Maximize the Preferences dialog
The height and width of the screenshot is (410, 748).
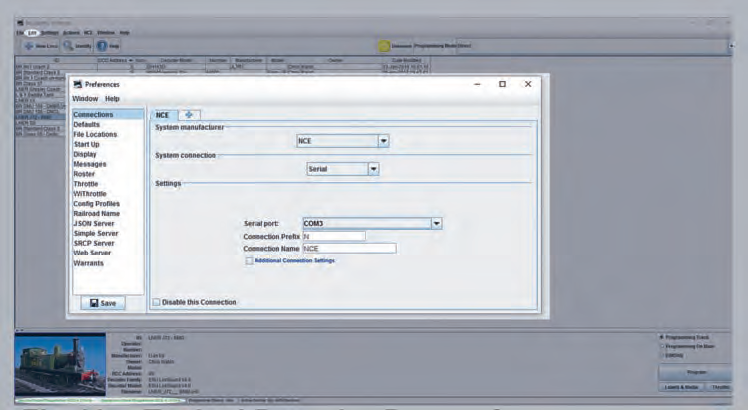pos(502,85)
